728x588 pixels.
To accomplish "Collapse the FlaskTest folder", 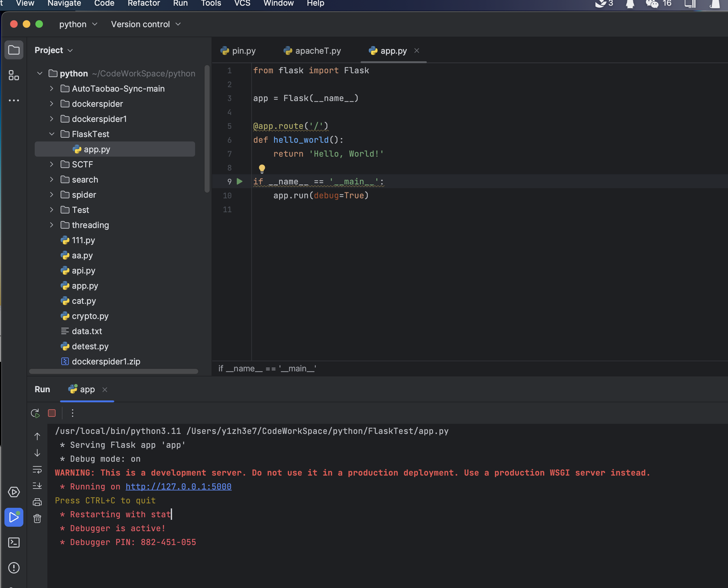I will tap(52, 134).
